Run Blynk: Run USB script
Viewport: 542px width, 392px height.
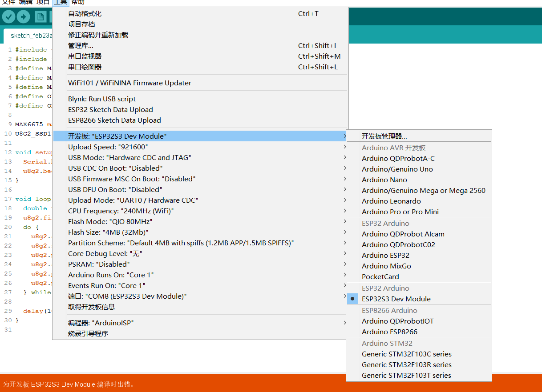[200, 99]
